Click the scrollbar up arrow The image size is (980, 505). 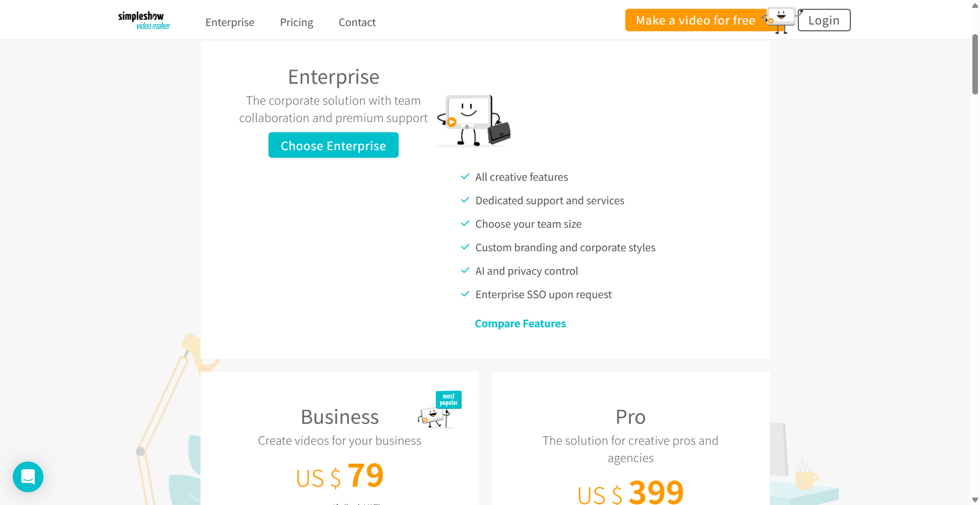tap(974, 5)
